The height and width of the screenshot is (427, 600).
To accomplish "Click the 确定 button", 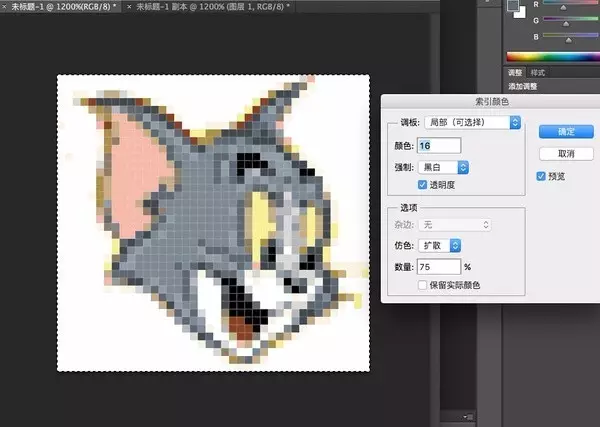I will click(566, 131).
